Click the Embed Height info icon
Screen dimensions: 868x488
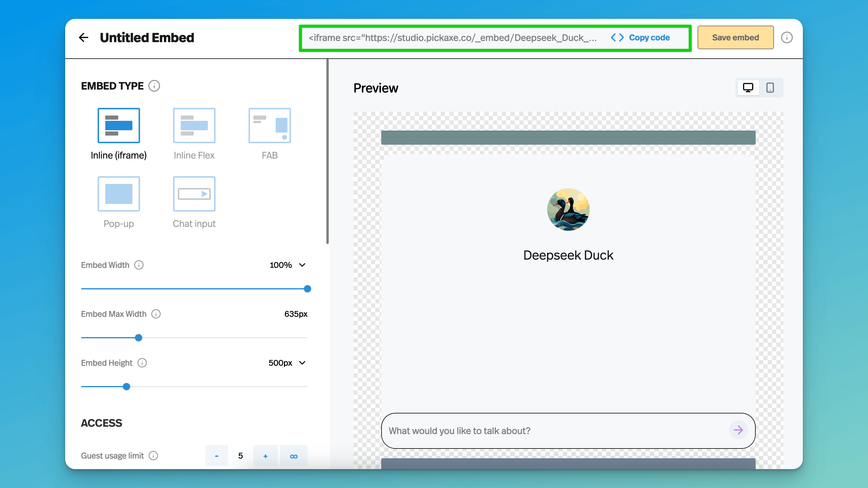click(x=142, y=363)
